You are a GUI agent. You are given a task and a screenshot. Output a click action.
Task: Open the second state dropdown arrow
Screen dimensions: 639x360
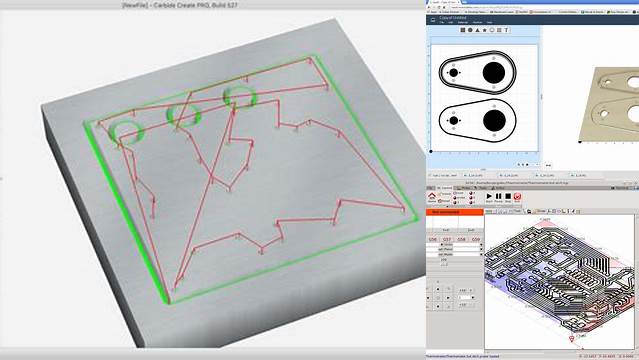pos(481,249)
